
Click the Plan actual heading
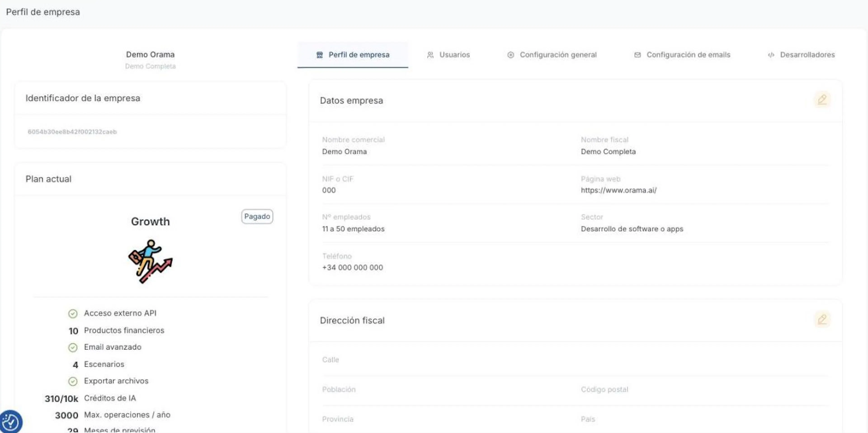coord(49,179)
